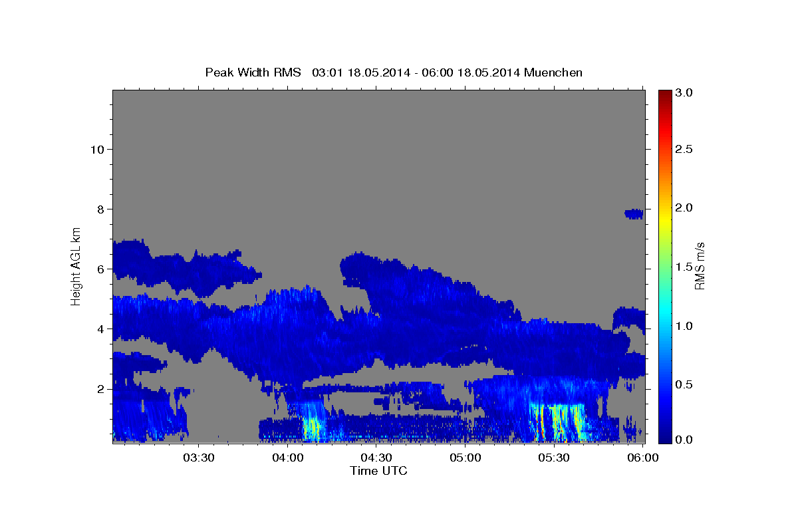Click the 04:00 time tick label
This screenshot has width=798, height=532.
click(288, 458)
